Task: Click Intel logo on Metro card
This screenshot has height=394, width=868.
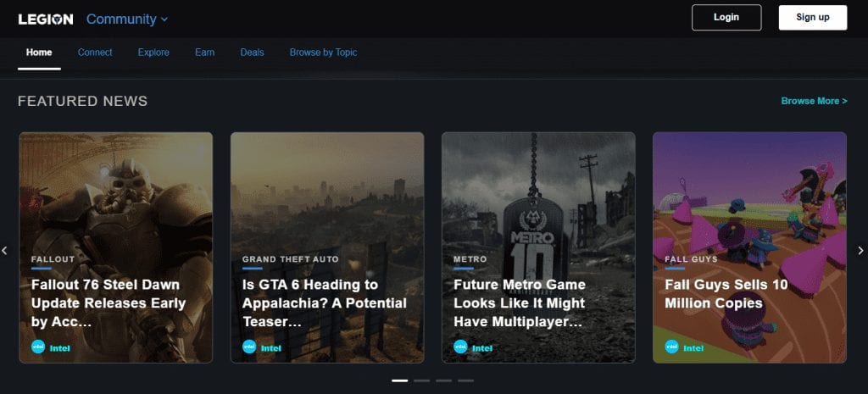Action: pos(460,347)
